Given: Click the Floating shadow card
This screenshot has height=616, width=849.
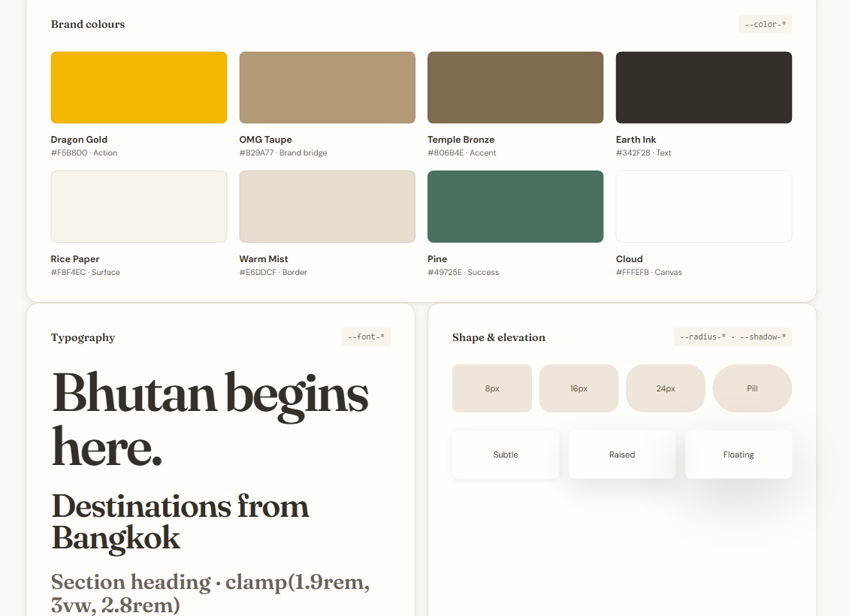Looking at the screenshot, I should pyautogui.click(x=739, y=454).
